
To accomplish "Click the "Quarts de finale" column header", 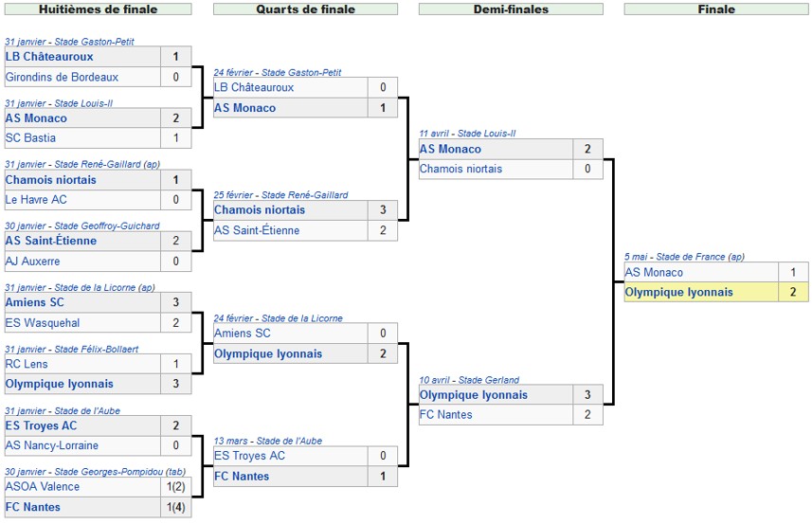I will point(305,9).
